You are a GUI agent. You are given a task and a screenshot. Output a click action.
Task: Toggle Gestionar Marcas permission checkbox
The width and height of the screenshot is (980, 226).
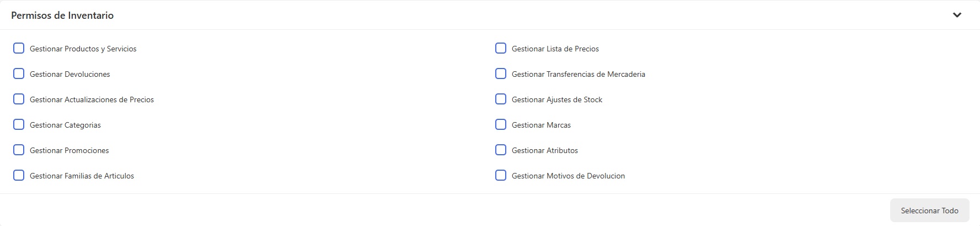(x=501, y=125)
